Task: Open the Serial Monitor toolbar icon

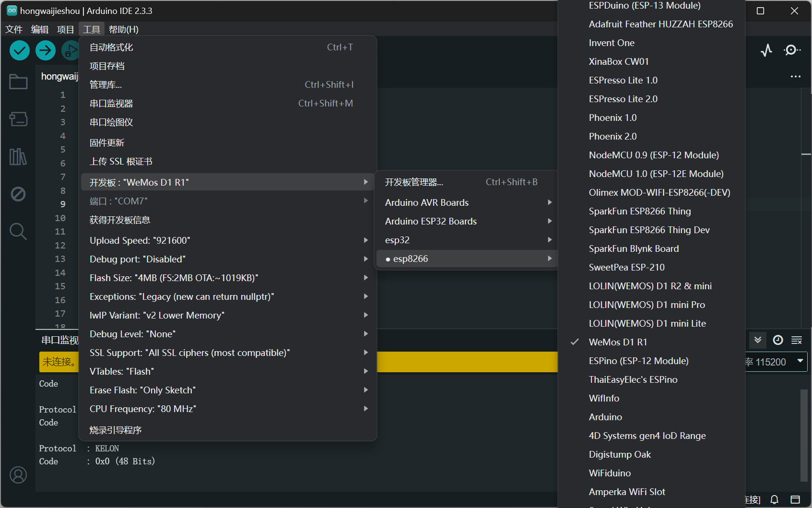Action: pos(792,50)
